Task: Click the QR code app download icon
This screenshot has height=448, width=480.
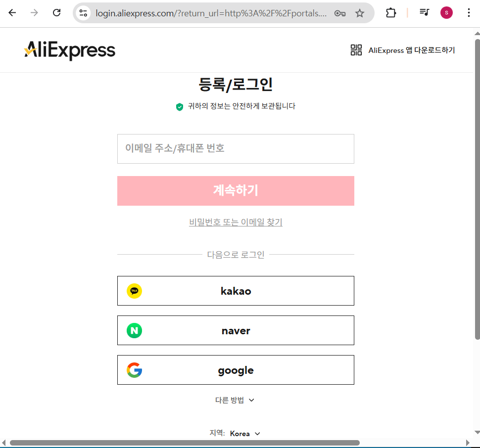Action: tap(356, 50)
